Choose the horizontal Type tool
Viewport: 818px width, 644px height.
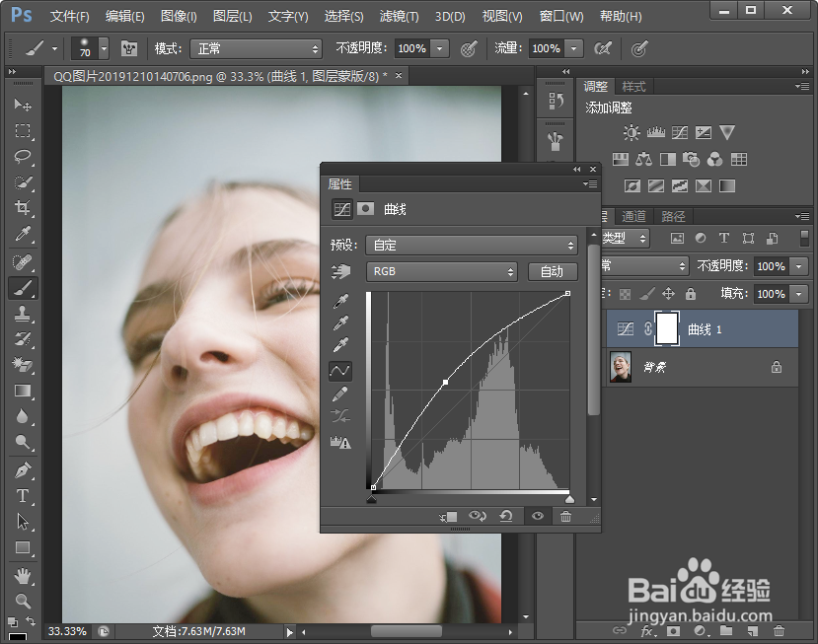[22, 496]
